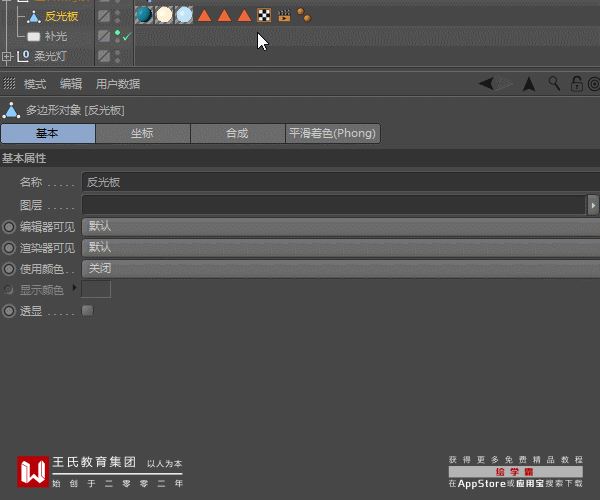Select the 反光板 polygon object icon

pos(34,16)
